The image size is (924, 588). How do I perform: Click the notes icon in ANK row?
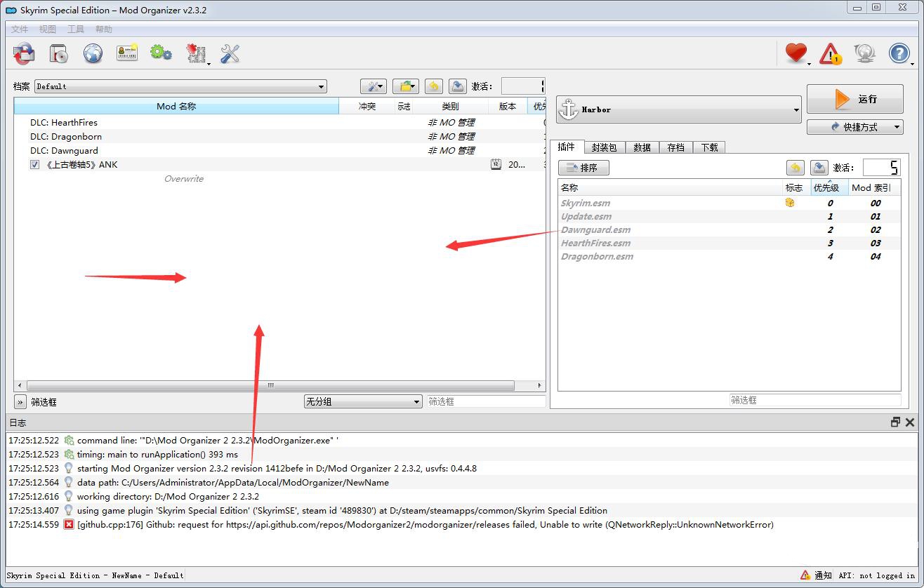click(x=496, y=164)
